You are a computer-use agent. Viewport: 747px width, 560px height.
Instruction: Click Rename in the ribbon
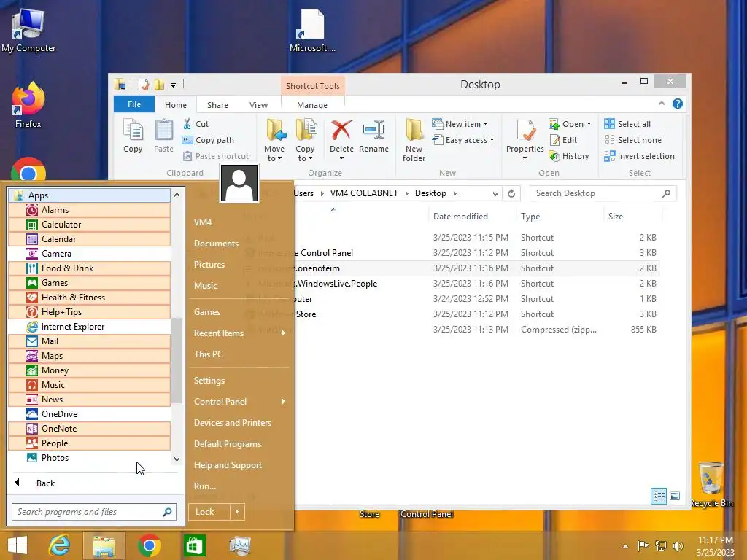point(373,136)
